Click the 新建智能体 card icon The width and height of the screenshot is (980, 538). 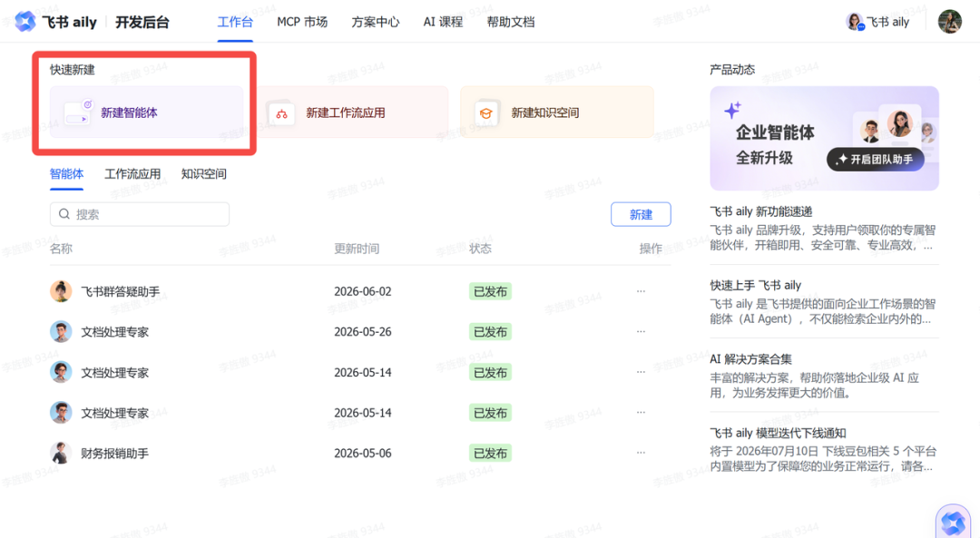tap(78, 112)
